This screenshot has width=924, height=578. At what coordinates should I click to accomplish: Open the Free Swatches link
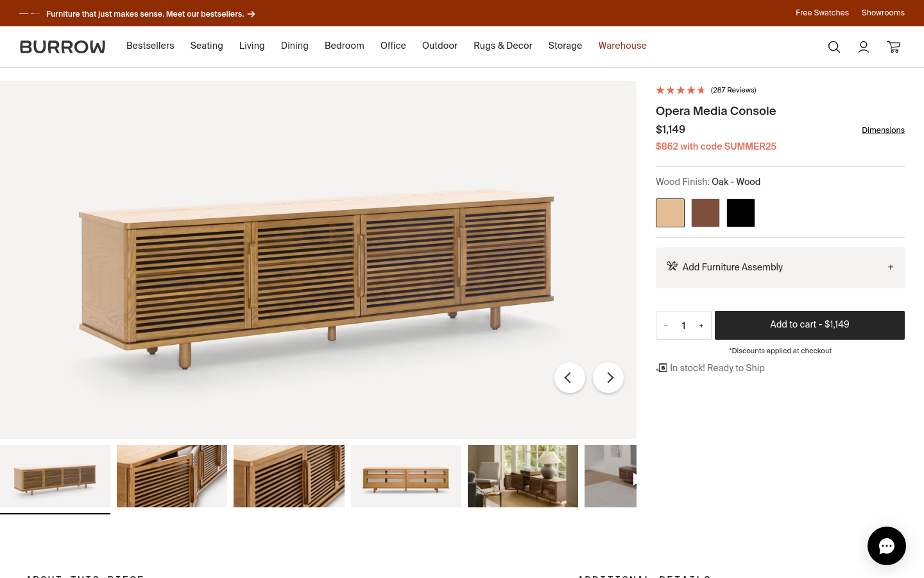(x=822, y=13)
